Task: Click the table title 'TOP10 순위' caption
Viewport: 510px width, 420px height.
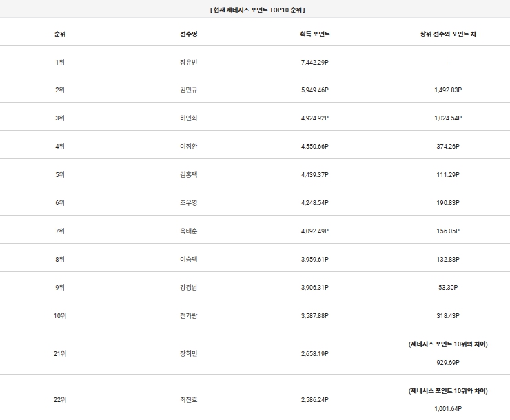Action: [x=256, y=10]
